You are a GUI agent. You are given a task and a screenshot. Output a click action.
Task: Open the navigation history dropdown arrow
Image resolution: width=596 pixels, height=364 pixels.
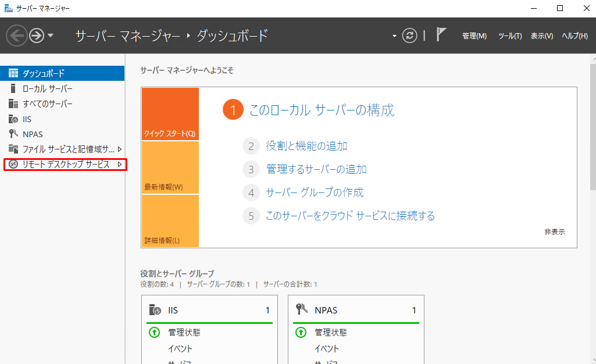coord(51,35)
